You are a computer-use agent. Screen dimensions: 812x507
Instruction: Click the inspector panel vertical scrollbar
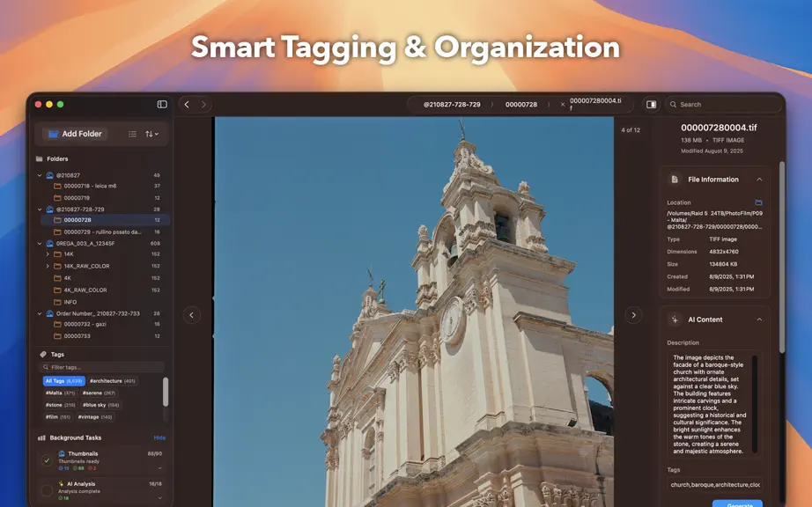tap(782, 257)
